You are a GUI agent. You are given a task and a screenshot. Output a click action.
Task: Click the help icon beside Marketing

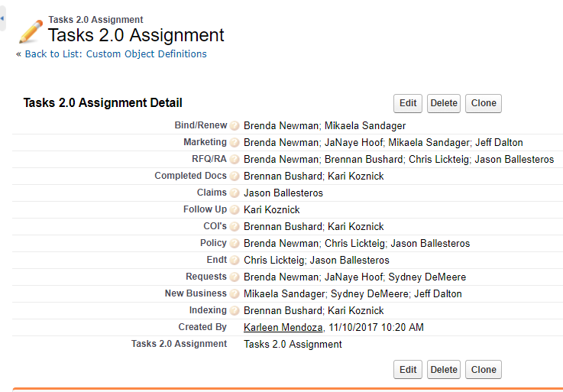[x=235, y=143]
